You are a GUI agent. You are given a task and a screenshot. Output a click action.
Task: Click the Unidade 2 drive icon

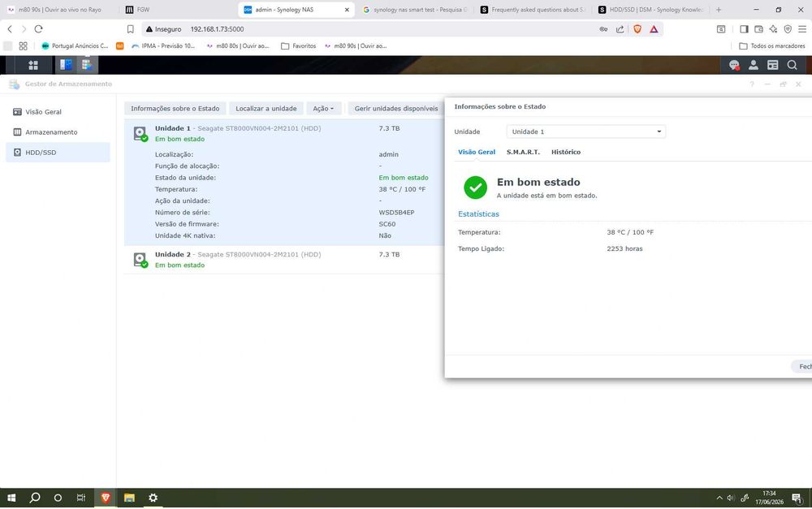[x=140, y=260]
